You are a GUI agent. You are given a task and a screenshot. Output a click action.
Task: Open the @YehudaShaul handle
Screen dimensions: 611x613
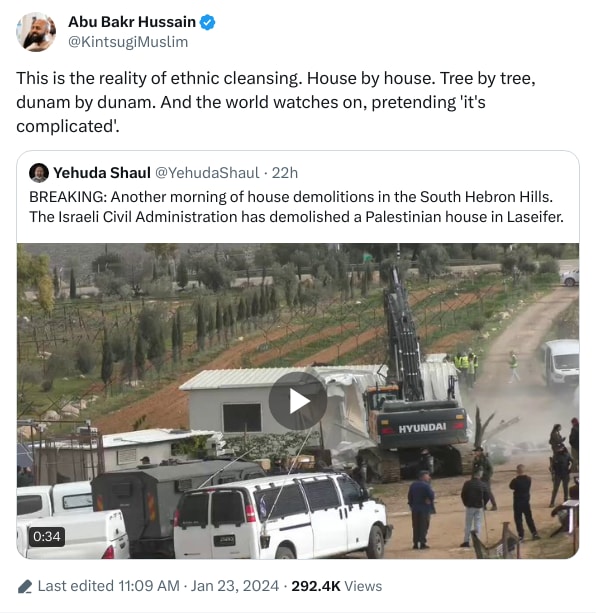(207, 173)
